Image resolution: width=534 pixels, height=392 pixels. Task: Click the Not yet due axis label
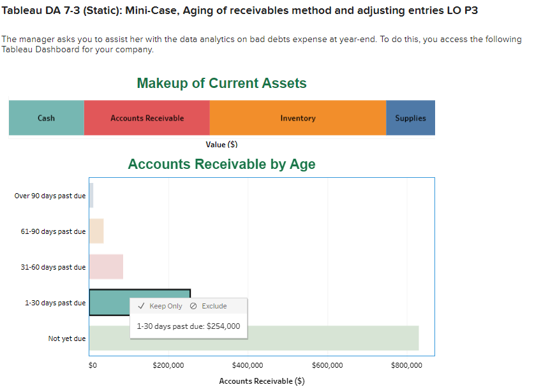67,338
